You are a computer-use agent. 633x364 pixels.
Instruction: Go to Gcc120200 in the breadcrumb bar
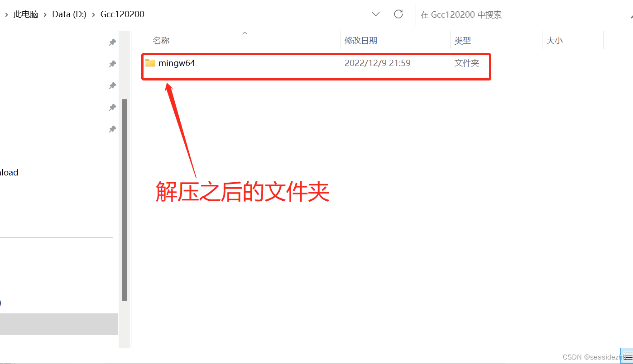(x=122, y=14)
